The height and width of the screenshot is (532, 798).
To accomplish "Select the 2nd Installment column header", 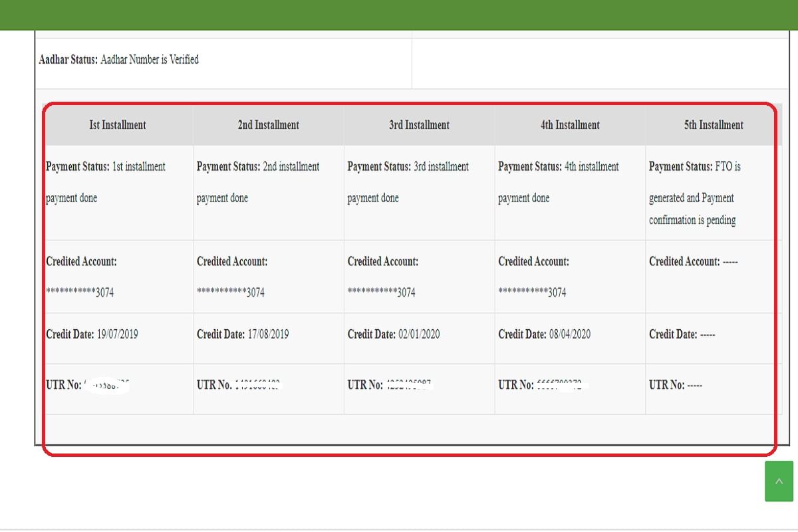I will pos(268,125).
